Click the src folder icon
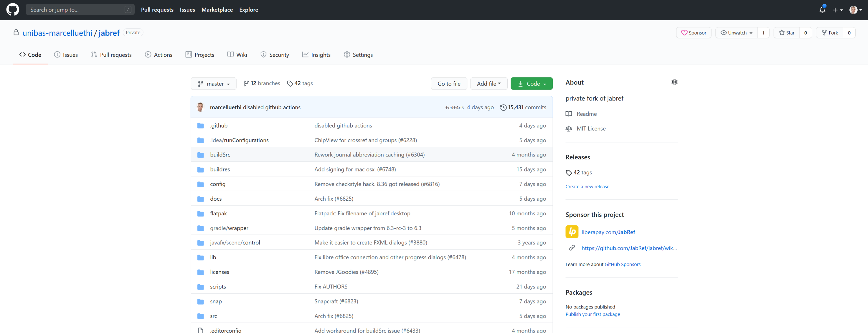 [x=200, y=316]
